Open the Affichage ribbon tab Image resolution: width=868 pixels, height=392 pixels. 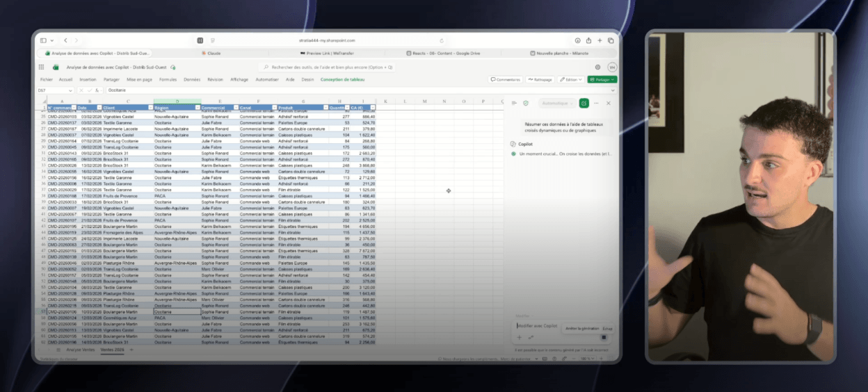click(x=239, y=79)
